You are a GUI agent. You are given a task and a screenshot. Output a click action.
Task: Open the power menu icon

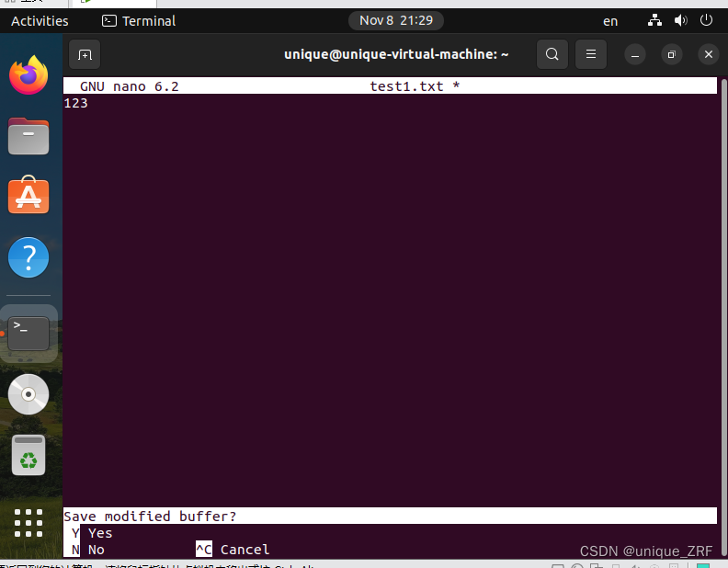coord(706,20)
